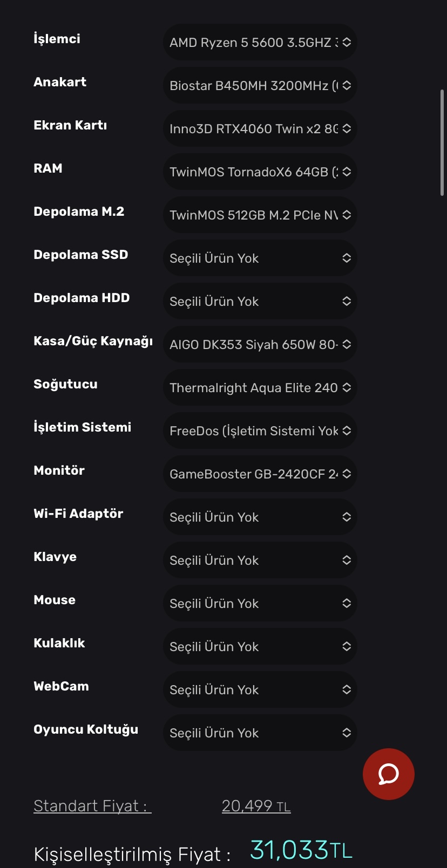447x868 pixels.
Task: Choose a WebCam from the dropdown
Action: (260, 690)
